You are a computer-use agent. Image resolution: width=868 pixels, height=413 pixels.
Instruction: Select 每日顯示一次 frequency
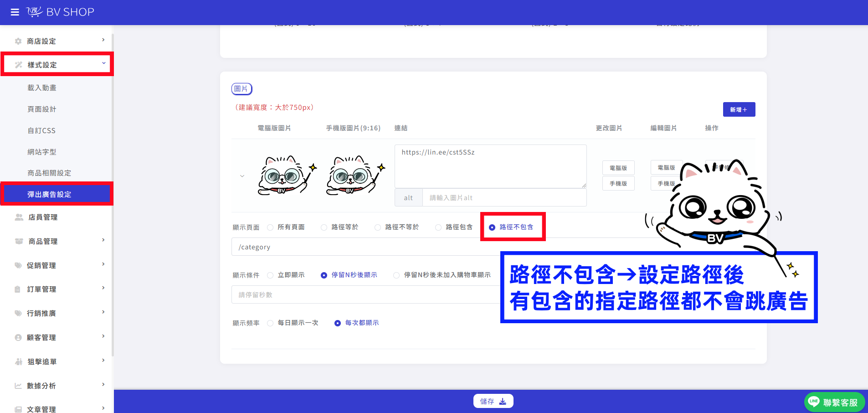pos(270,323)
